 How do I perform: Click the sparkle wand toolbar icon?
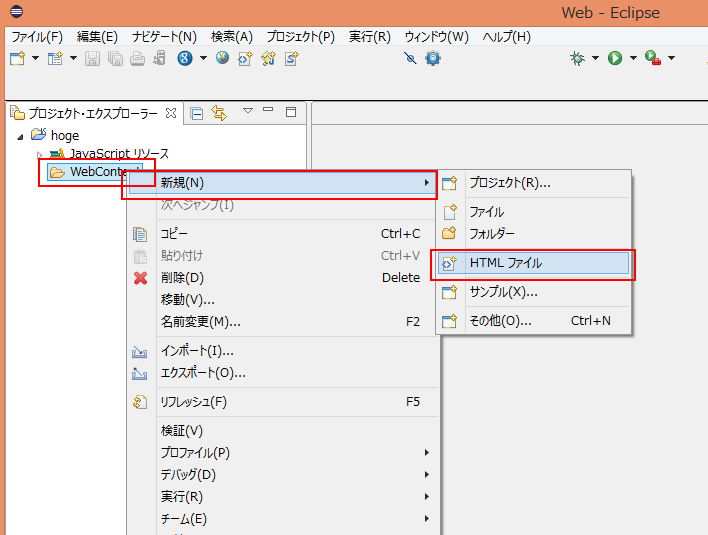(x=268, y=58)
